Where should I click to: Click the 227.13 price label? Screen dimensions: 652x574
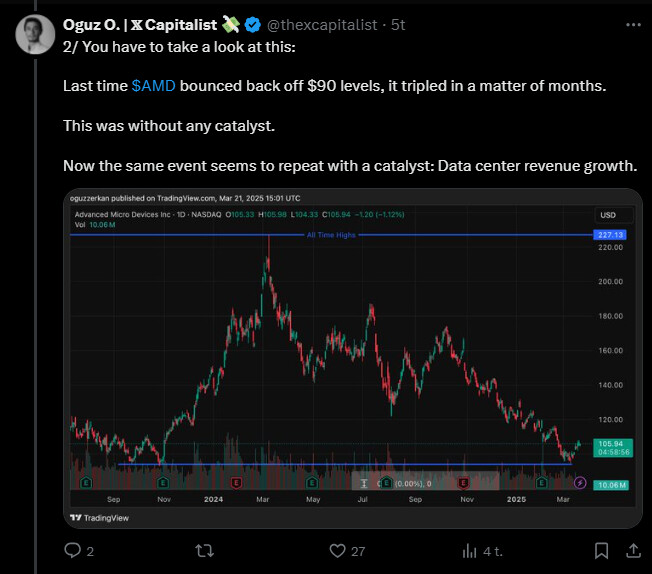tap(609, 234)
